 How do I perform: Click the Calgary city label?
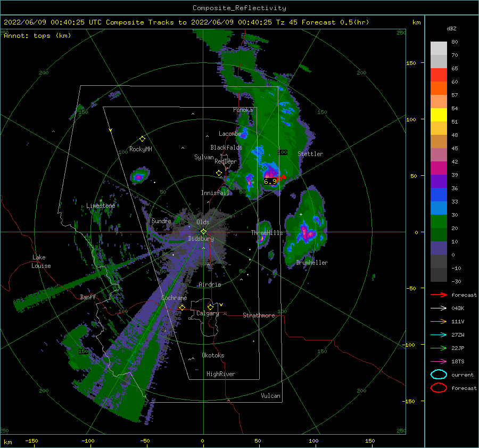point(208,313)
